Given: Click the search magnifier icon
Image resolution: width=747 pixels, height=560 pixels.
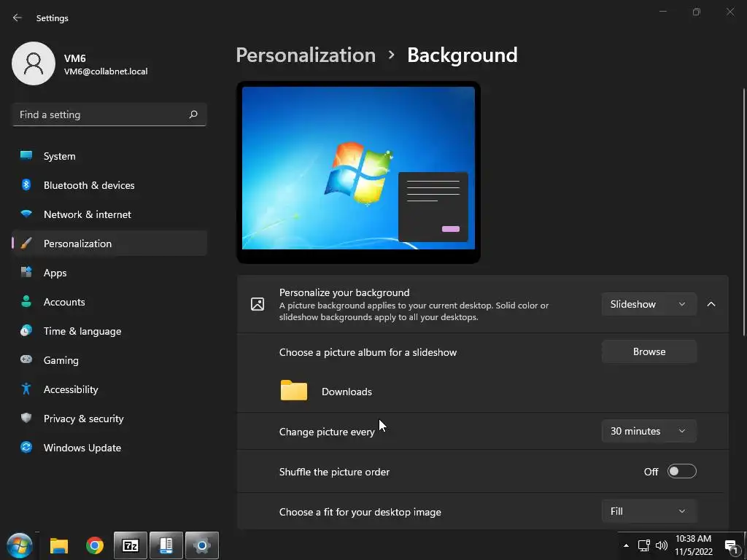Looking at the screenshot, I should pyautogui.click(x=193, y=114).
